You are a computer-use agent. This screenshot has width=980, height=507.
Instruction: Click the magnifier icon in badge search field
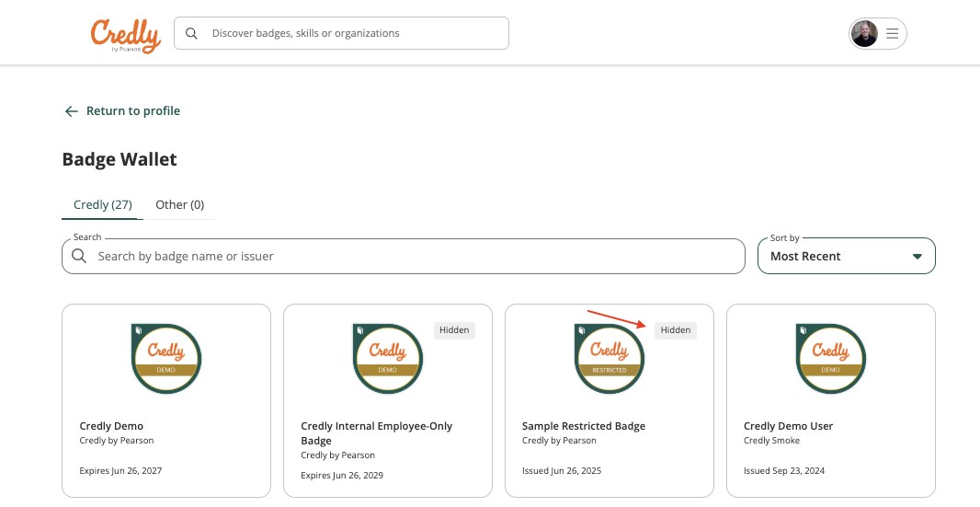(79, 256)
